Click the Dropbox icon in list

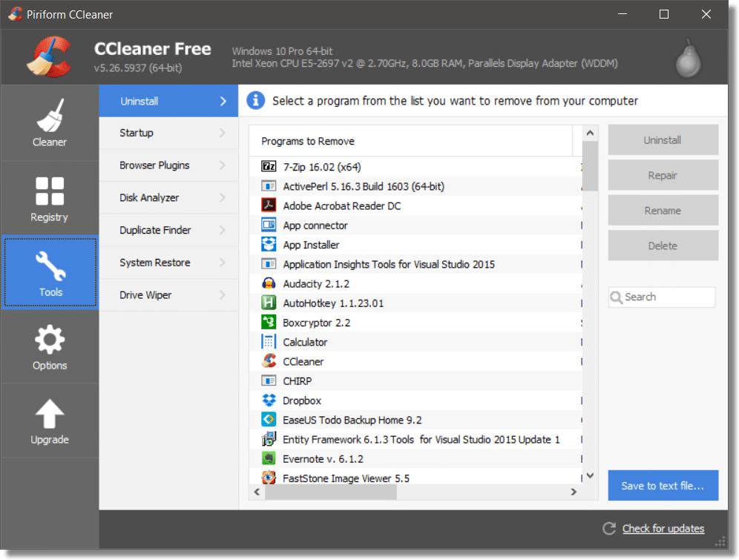(x=269, y=400)
